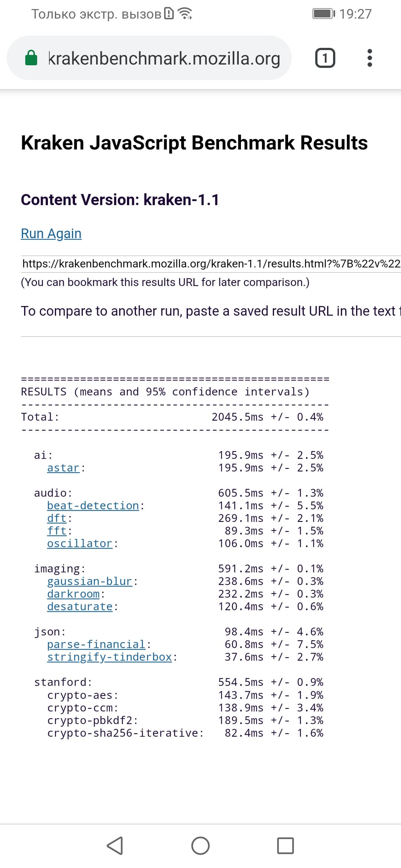Screen dimensions: 401x868
Task: Open the gaussian-blur test link
Action: click(x=89, y=582)
